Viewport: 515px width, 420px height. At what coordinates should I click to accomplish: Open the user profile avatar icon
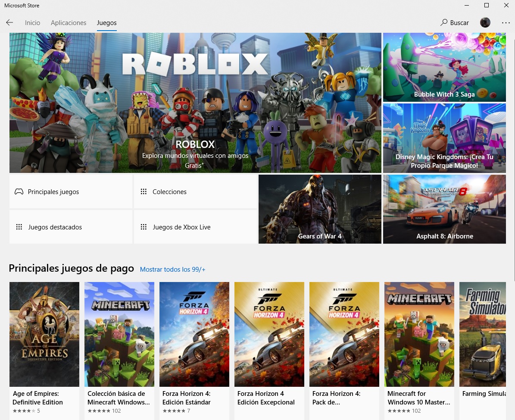tap(485, 22)
